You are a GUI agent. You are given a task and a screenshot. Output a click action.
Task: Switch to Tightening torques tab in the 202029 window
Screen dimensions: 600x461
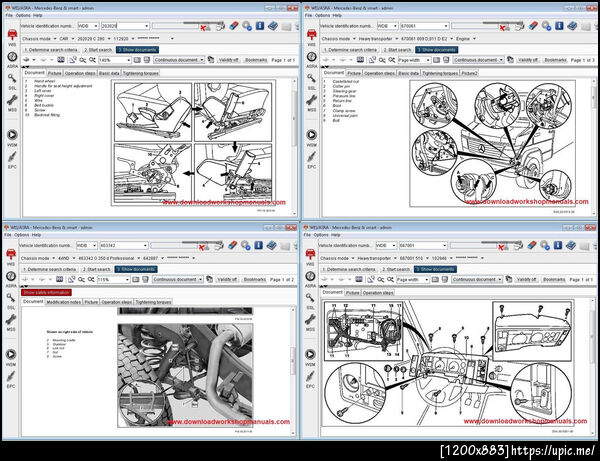[x=140, y=73]
